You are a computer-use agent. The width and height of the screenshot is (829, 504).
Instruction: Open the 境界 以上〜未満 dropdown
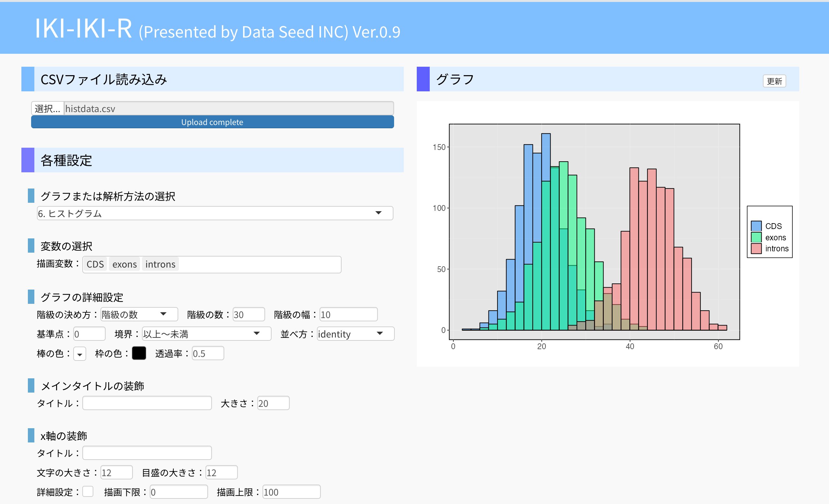point(206,334)
